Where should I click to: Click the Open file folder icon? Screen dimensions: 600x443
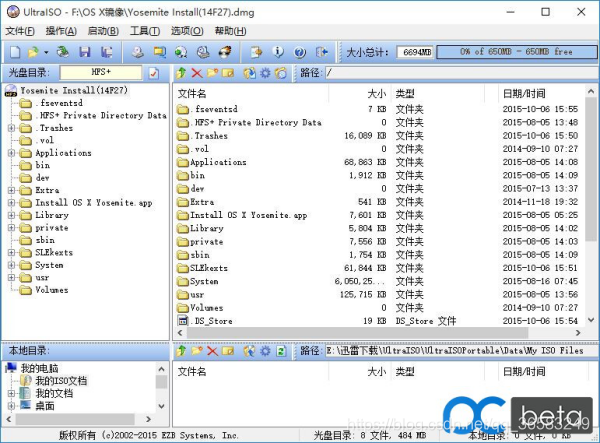(33, 52)
